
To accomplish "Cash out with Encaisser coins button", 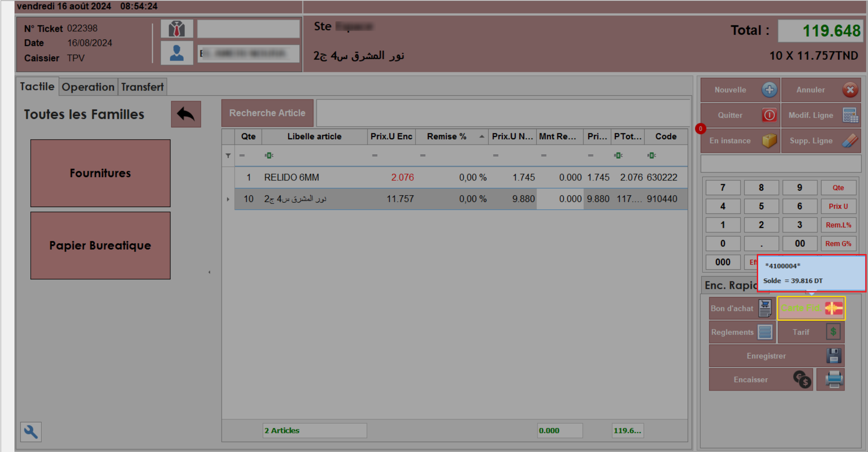I will coord(761,379).
